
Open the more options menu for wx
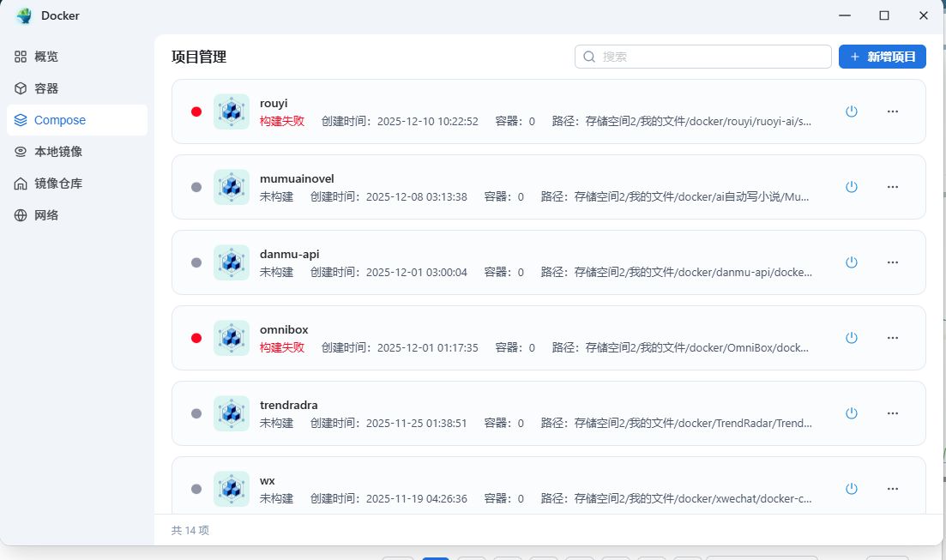tap(893, 488)
